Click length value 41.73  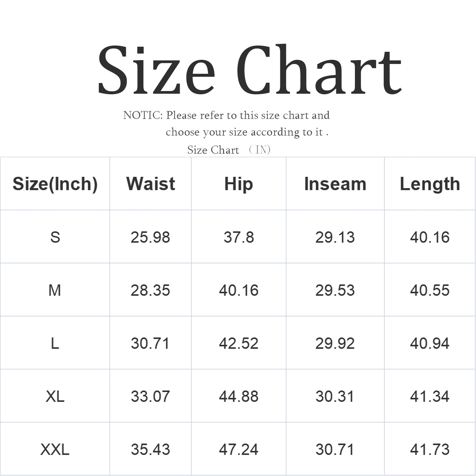(430, 449)
